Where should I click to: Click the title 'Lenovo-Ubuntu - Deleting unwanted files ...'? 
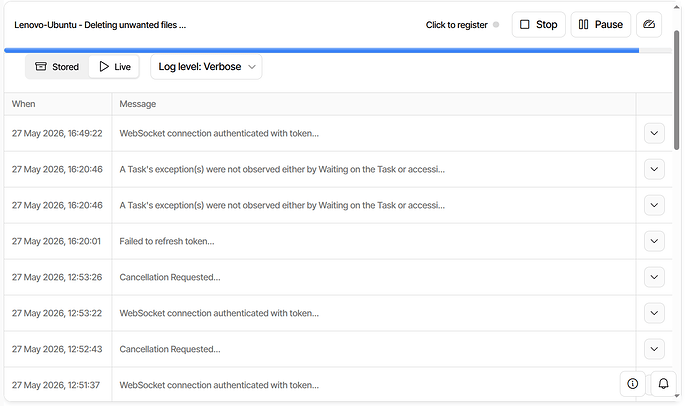100,25
